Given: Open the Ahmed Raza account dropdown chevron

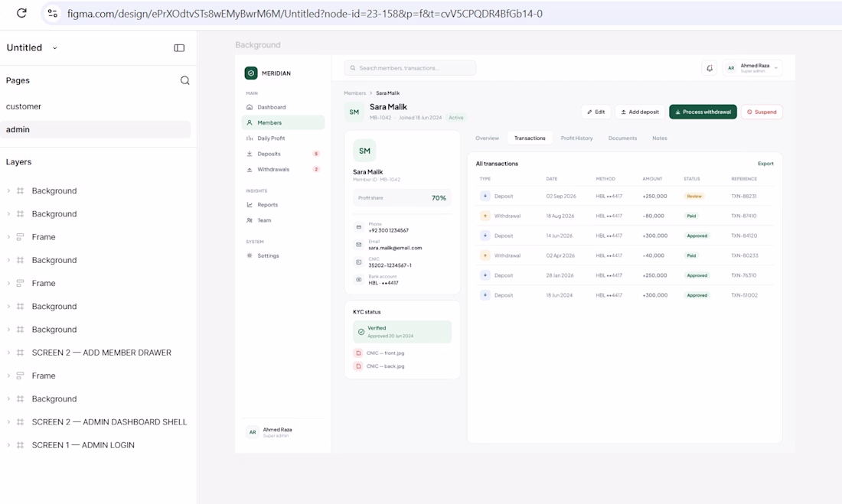Looking at the screenshot, I should click(x=776, y=68).
